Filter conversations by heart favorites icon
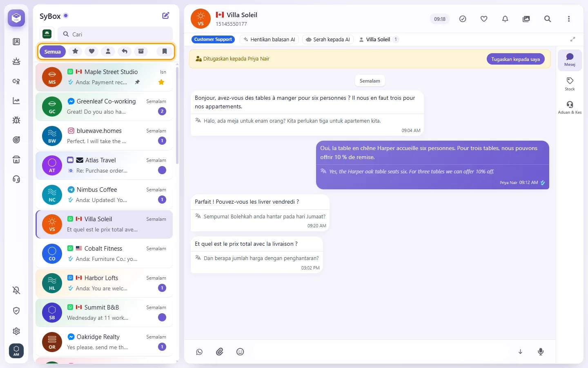The height and width of the screenshot is (368, 588). (x=92, y=51)
